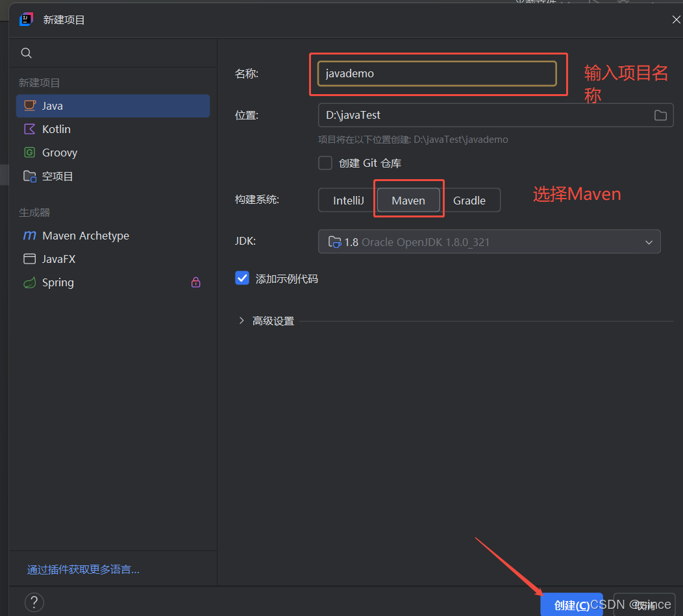Click the search magnifier icon
Viewport: 683px width, 616px height.
[26, 53]
